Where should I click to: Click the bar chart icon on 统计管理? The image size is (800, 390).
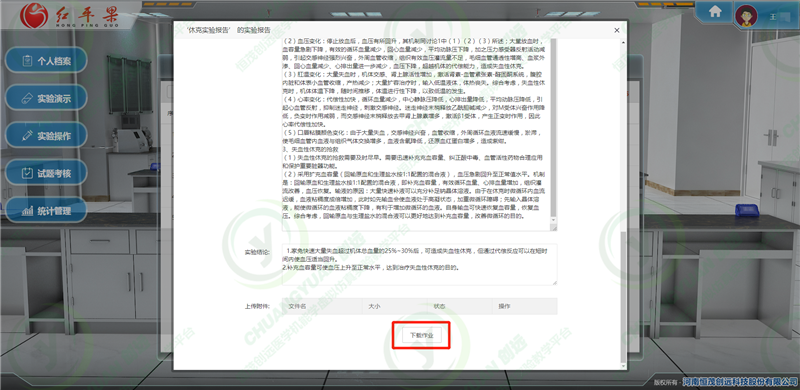[x=27, y=211]
